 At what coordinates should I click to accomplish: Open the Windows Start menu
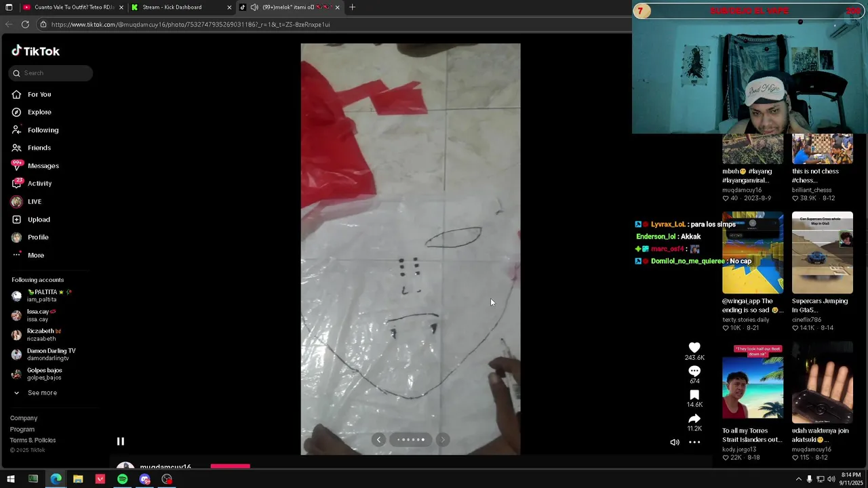point(10,479)
